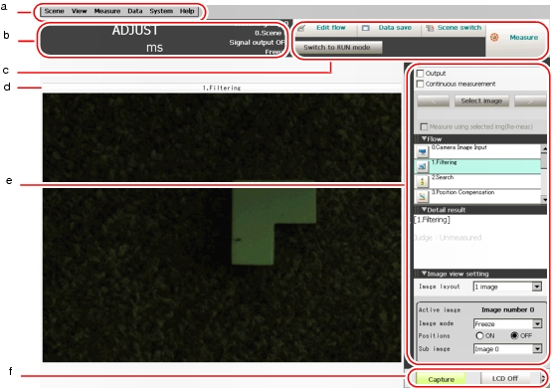552x392 pixels.
Task: Click the flow list scrollbar down arrow
Action: coord(545,199)
